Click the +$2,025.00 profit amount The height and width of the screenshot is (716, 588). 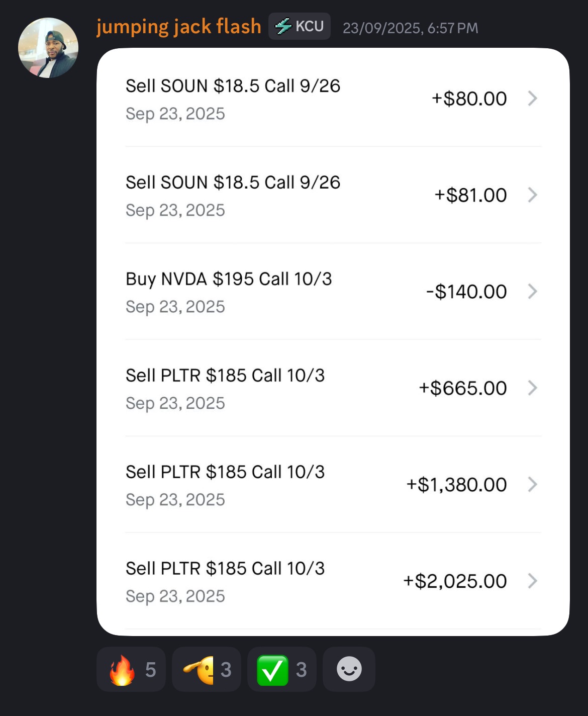[x=455, y=581]
